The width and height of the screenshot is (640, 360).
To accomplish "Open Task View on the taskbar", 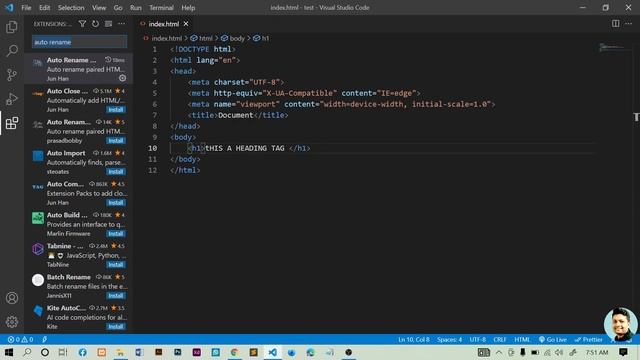I will click(63, 352).
